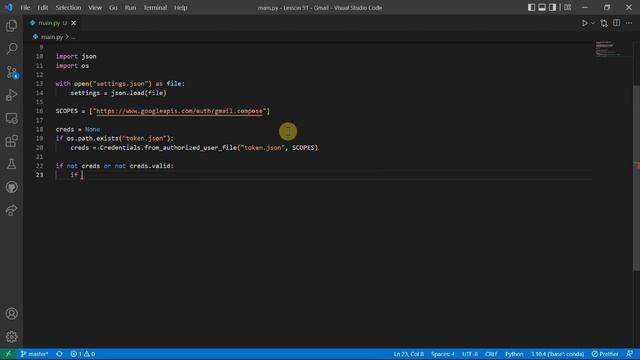
Task: Open the Terminal menu
Action: tap(155, 7)
